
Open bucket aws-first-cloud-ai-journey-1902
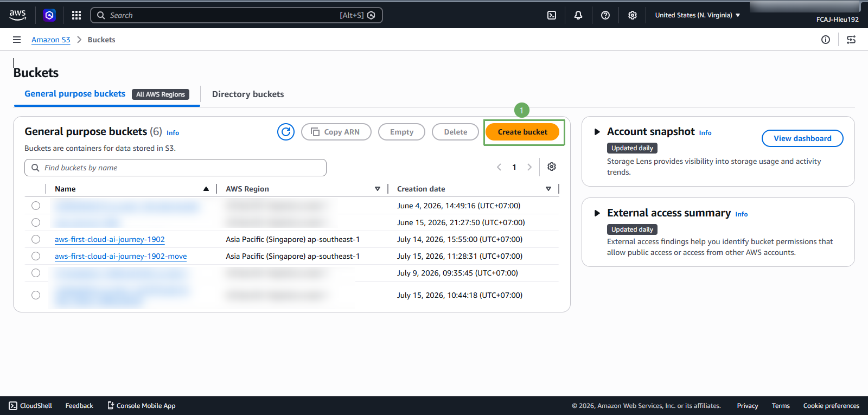(110, 239)
